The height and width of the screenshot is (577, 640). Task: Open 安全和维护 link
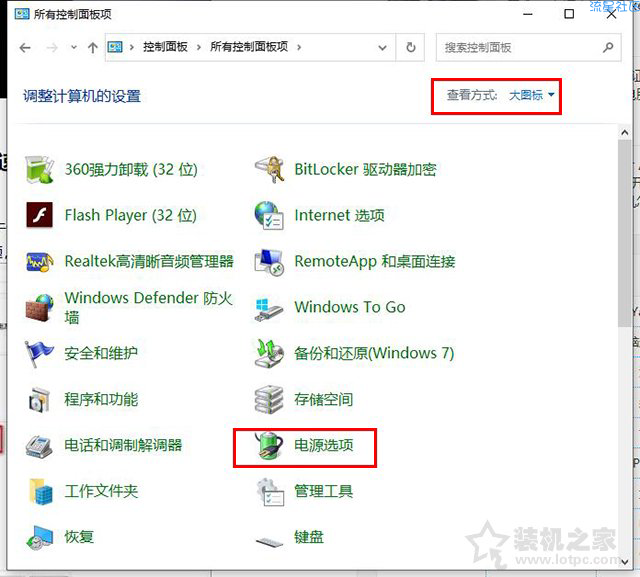101,353
